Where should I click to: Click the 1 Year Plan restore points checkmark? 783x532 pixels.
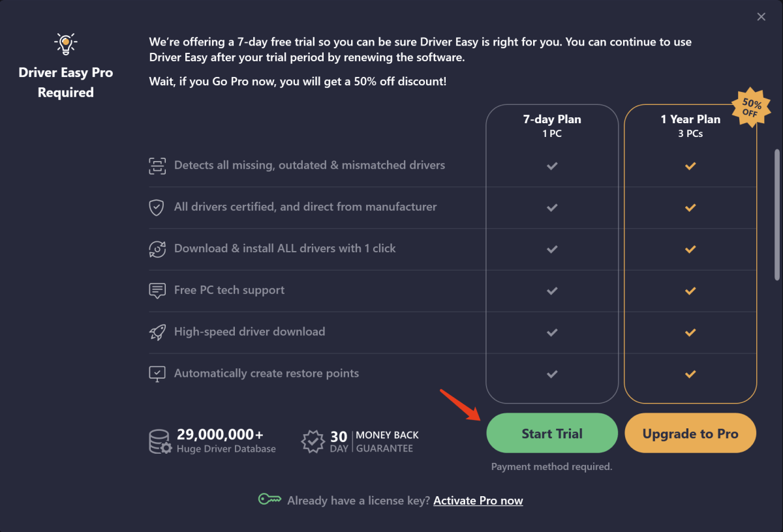click(x=690, y=374)
